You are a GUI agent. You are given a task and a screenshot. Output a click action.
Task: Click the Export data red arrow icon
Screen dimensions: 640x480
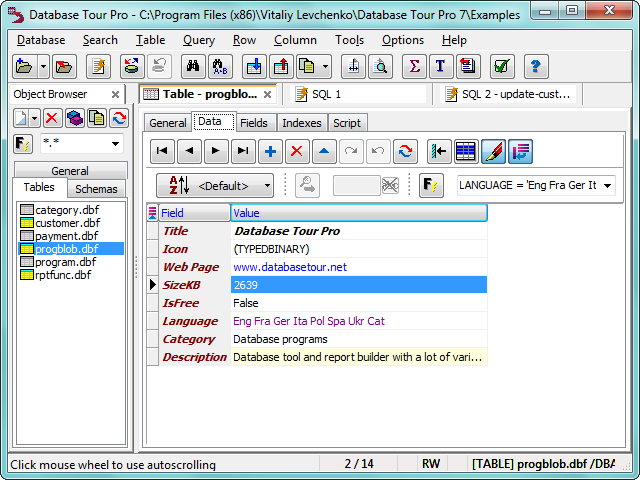281,66
